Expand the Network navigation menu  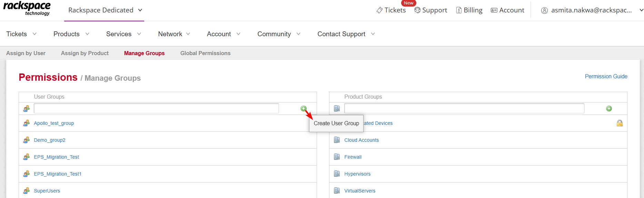174,34
